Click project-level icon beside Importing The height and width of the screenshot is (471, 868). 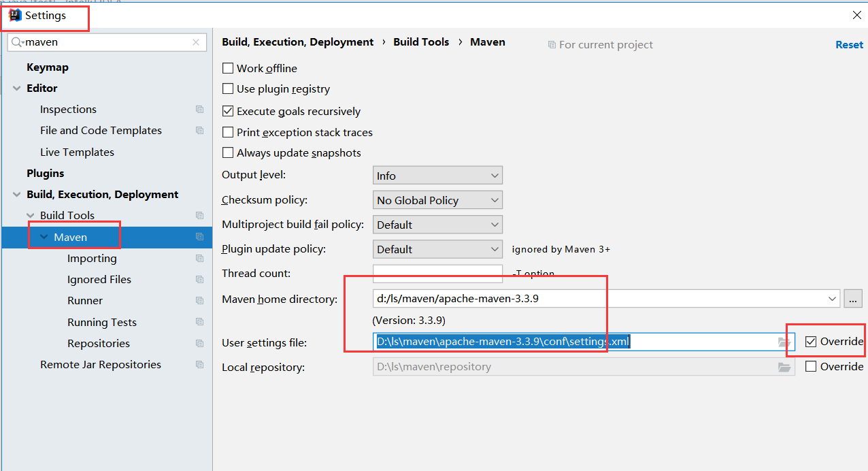click(x=199, y=259)
